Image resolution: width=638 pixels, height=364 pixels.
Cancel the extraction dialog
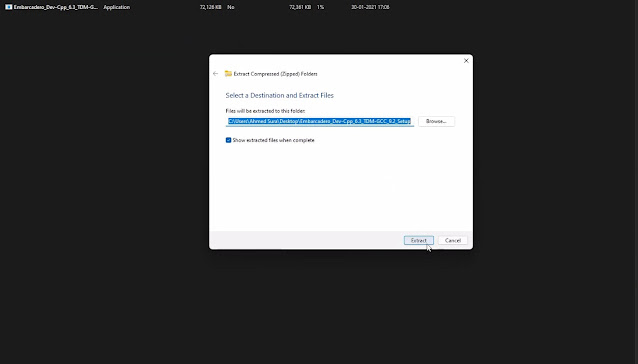452,240
